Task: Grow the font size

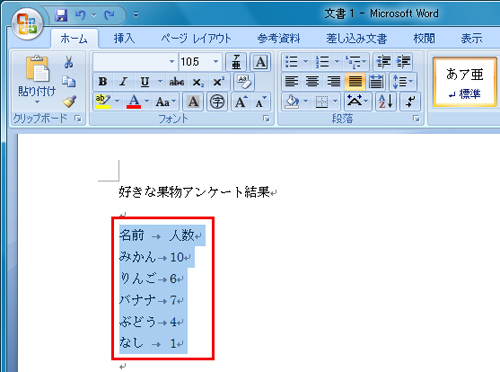Action: (x=241, y=102)
